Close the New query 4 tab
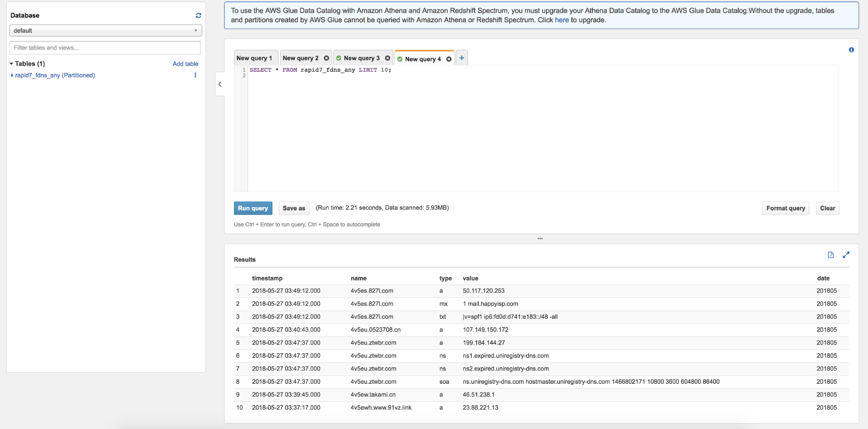The height and width of the screenshot is (429, 868). pyautogui.click(x=449, y=59)
